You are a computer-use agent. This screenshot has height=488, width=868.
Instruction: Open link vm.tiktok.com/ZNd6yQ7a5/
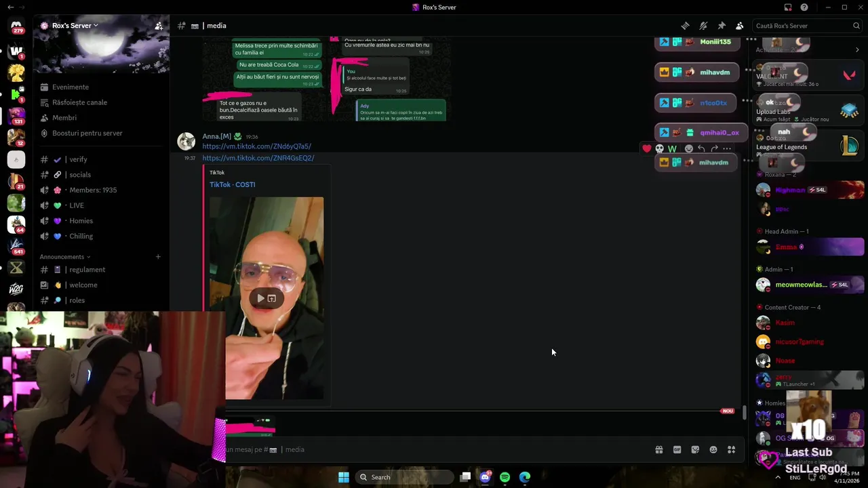[x=256, y=146]
